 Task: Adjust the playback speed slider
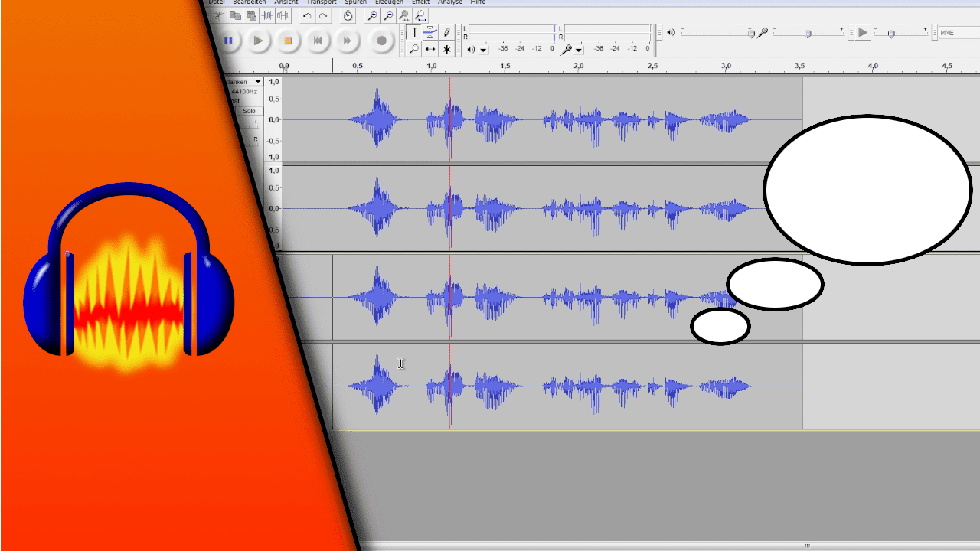pyautogui.click(x=902, y=33)
